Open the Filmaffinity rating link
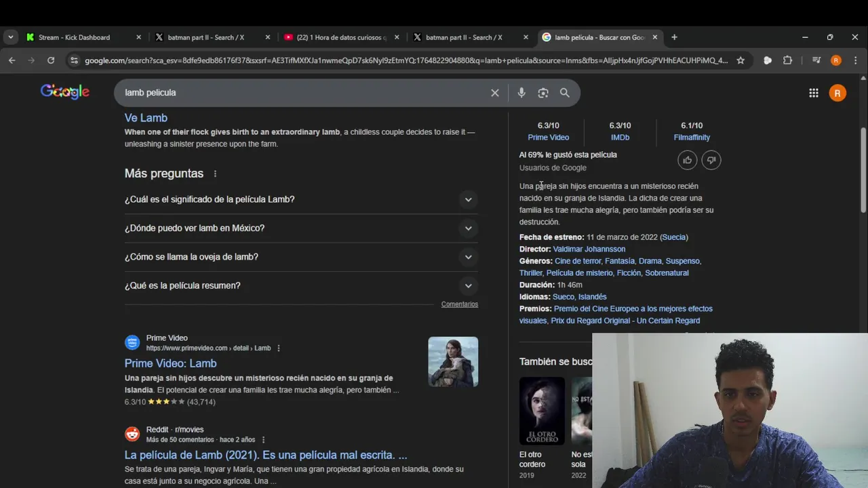 692,138
